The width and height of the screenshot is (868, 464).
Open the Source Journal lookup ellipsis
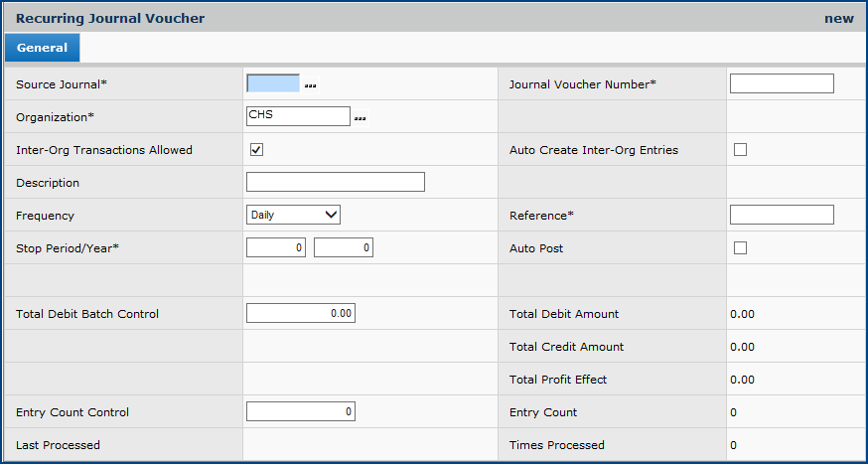coord(310,86)
